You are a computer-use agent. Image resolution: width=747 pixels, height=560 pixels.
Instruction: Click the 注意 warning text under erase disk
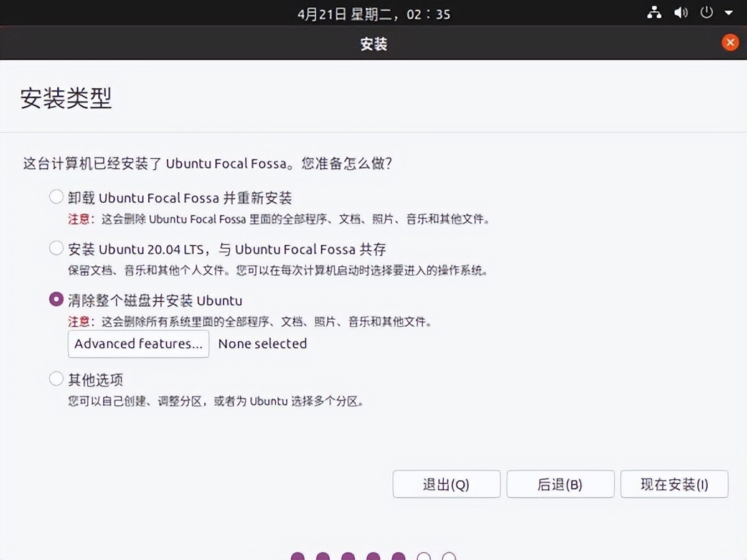tap(79, 322)
